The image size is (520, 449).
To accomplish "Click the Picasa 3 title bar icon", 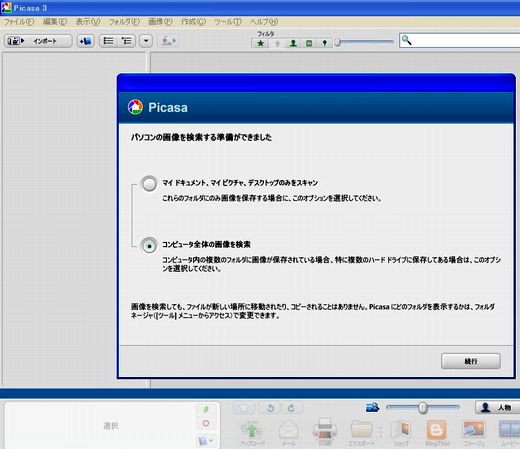I will pos(6,7).
